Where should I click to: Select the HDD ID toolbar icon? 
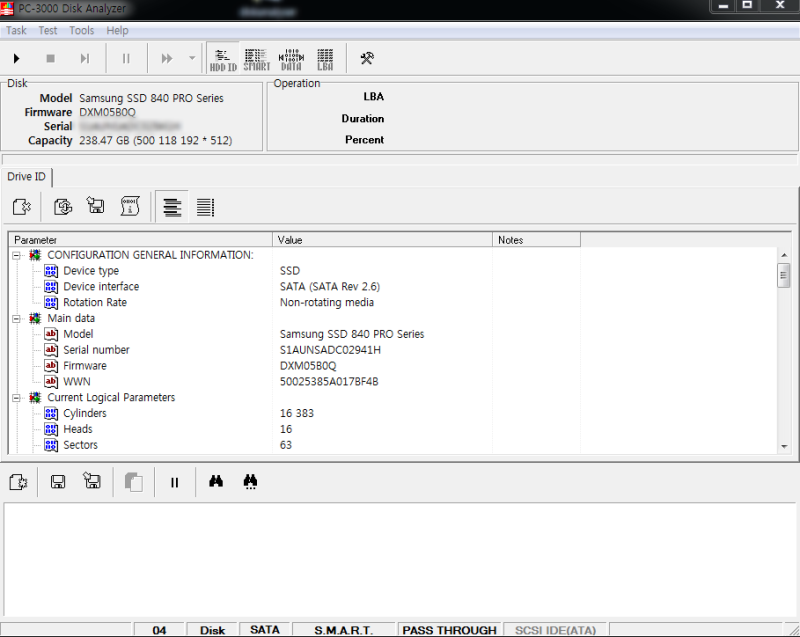[x=223, y=60]
